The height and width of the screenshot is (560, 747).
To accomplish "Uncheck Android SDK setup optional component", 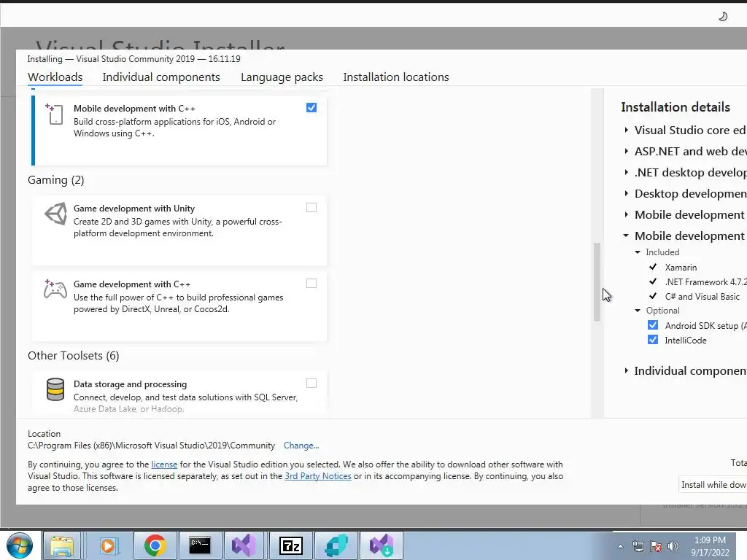I will click(x=653, y=325).
